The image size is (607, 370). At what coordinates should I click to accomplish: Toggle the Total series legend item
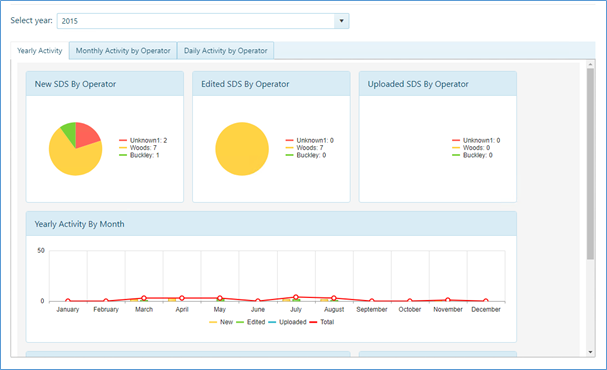(322, 322)
